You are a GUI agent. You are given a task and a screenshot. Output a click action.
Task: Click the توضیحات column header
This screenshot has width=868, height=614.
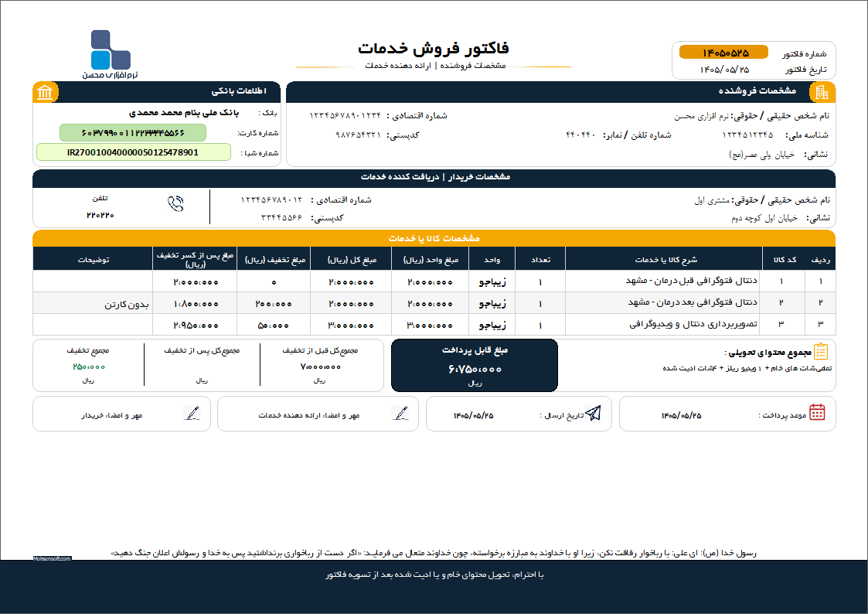(x=93, y=260)
